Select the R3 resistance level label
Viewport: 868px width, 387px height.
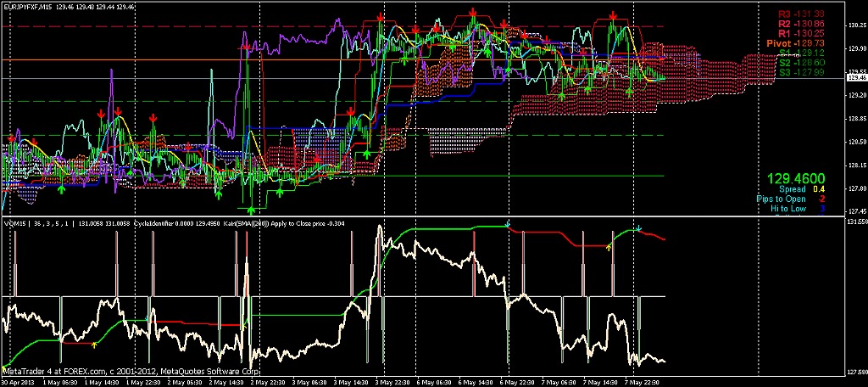click(801, 14)
